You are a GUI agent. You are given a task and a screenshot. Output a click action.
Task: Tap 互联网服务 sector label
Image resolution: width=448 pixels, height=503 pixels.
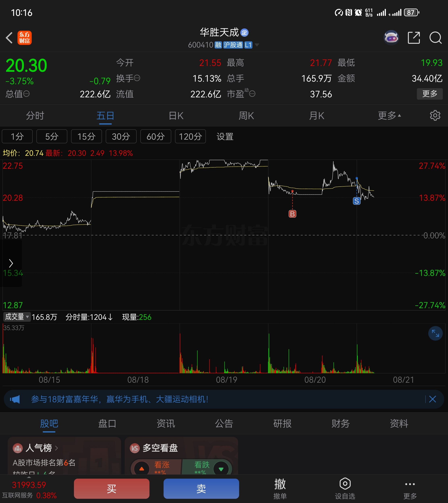click(18, 495)
